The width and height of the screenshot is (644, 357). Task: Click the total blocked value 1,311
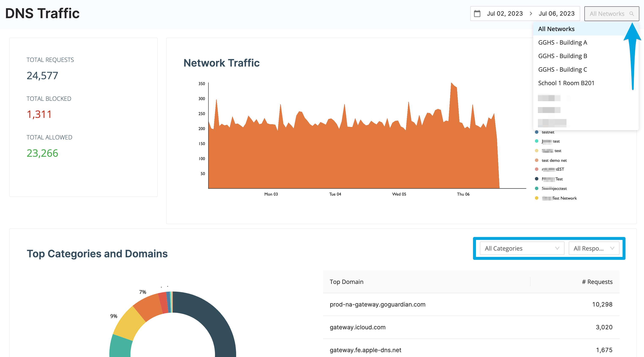[x=39, y=114]
